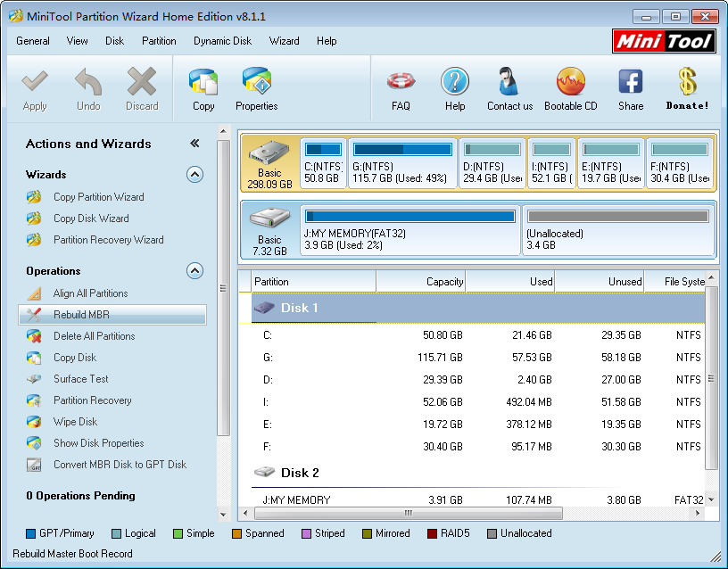Click the Align All Partitions icon

(34, 293)
